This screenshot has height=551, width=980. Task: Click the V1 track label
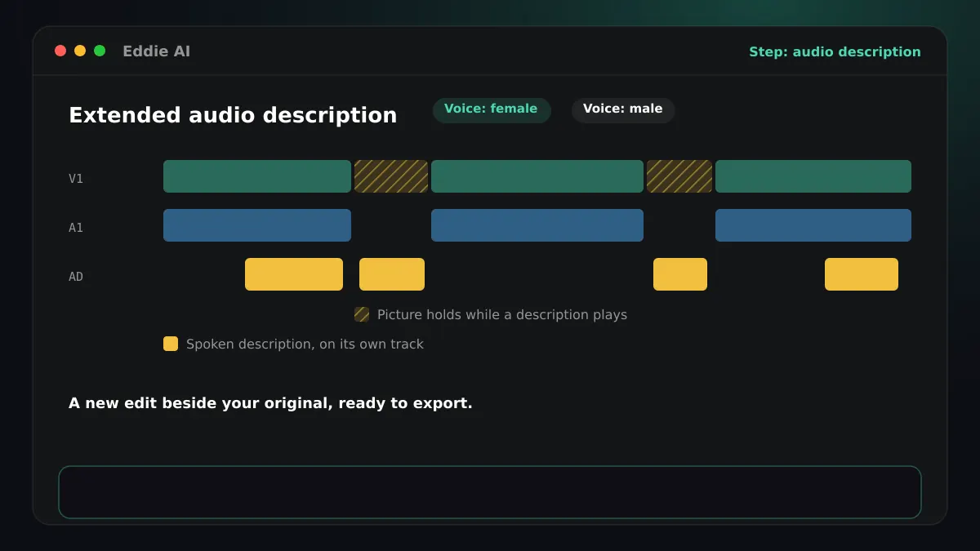click(76, 179)
